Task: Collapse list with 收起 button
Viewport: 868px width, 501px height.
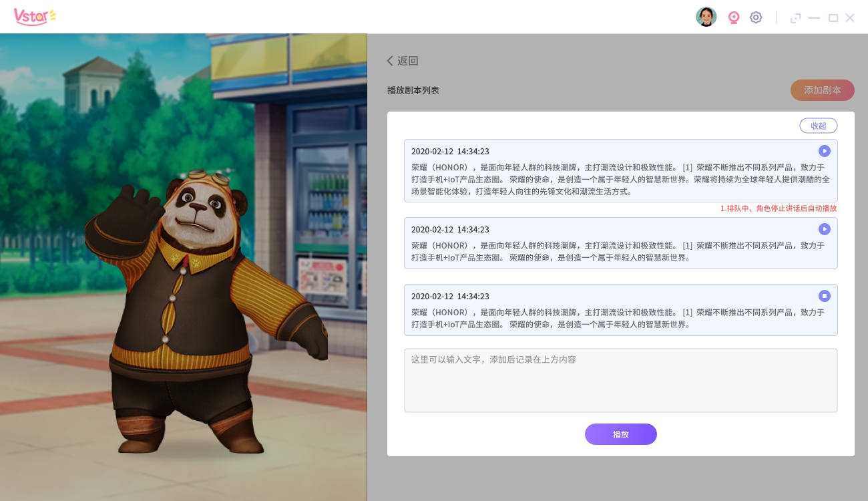Action: [x=819, y=126]
